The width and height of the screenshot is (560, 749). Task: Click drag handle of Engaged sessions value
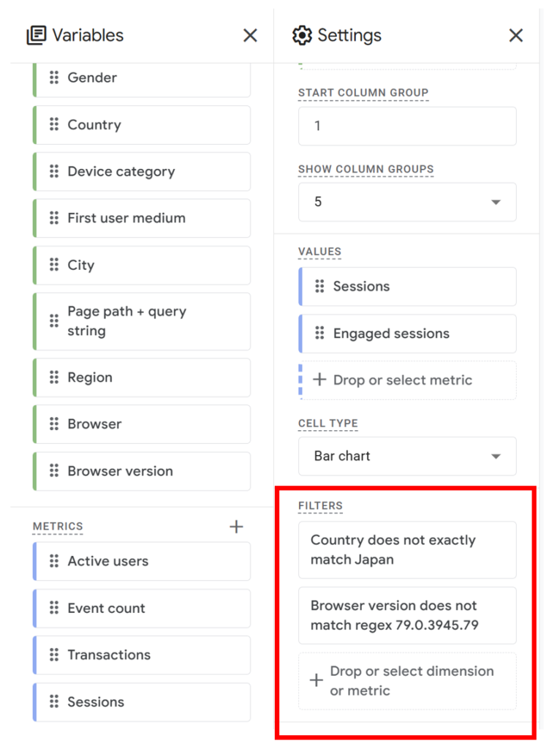coord(319,334)
